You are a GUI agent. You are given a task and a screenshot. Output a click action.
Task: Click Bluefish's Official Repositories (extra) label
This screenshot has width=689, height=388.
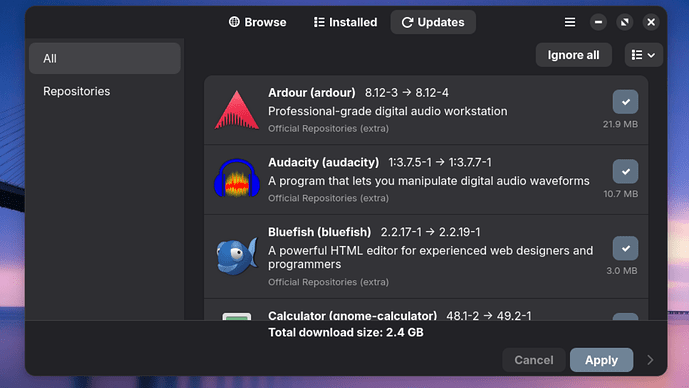pyautogui.click(x=328, y=282)
